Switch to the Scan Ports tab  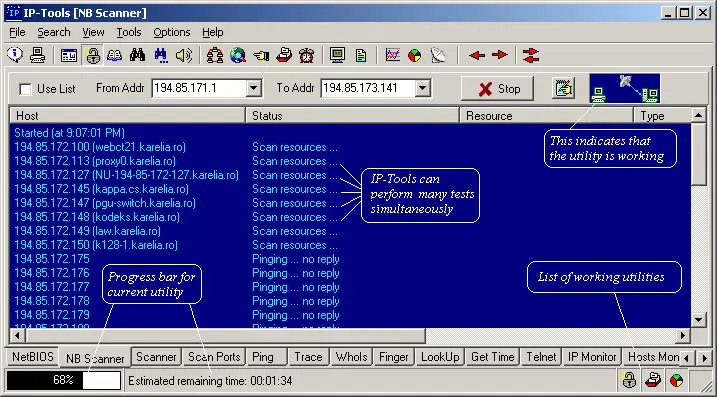tap(214, 357)
